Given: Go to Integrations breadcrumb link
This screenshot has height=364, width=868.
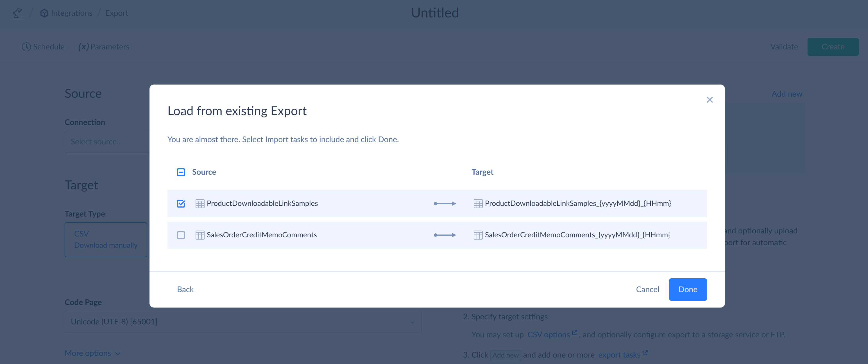Looking at the screenshot, I should [71, 13].
